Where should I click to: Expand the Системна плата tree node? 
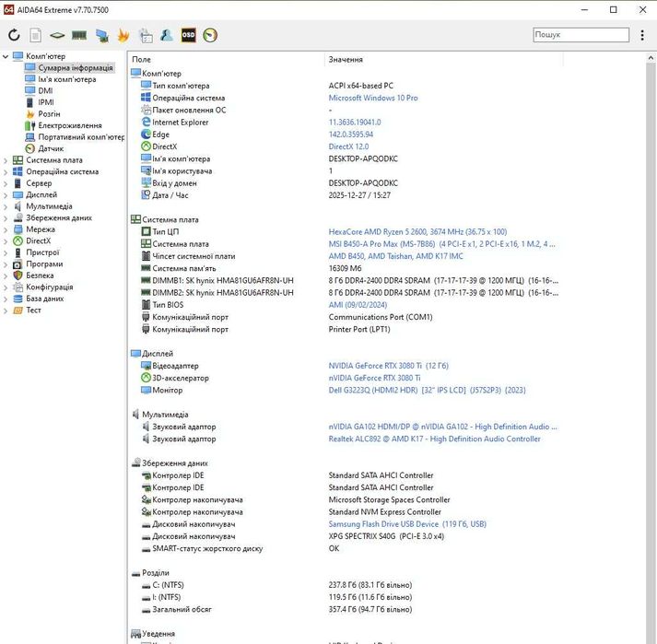pyautogui.click(x=6, y=160)
